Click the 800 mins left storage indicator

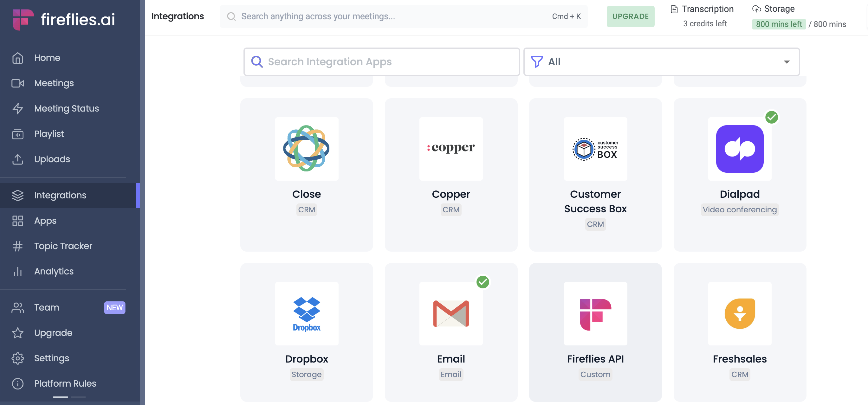778,24
